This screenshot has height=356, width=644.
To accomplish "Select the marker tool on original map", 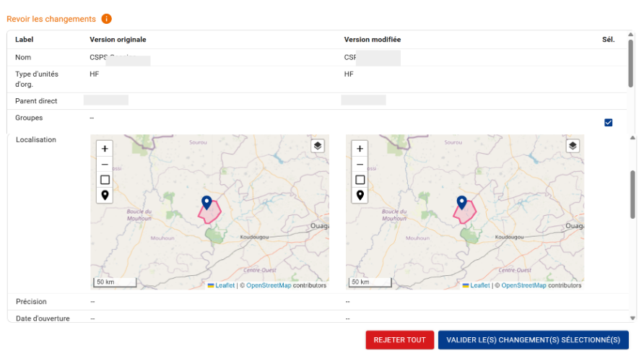I will point(105,196).
